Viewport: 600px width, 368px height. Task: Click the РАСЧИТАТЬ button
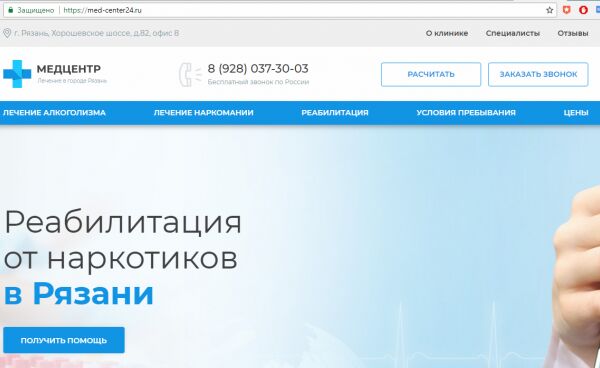coord(431,74)
